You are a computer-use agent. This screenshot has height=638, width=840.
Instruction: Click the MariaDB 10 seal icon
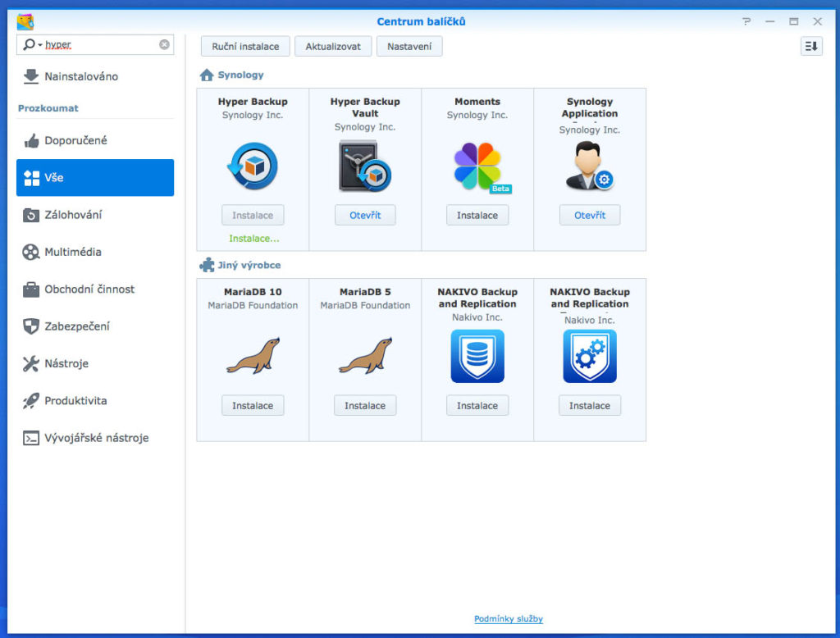(x=253, y=356)
